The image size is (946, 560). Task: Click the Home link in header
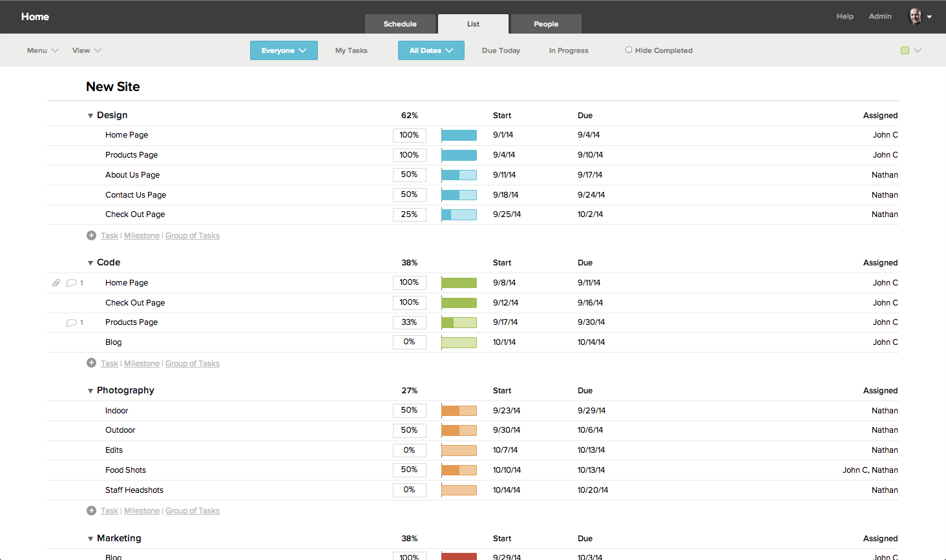(x=35, y=17)
